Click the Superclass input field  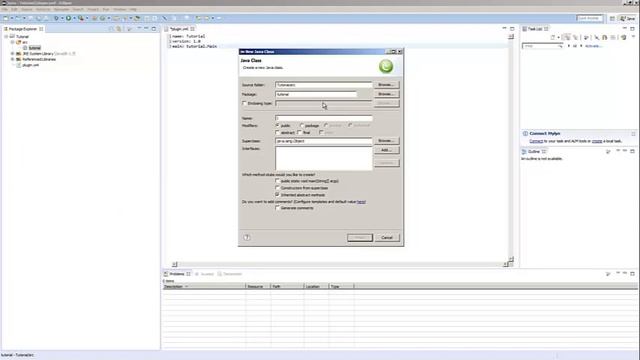coord(324,141)
